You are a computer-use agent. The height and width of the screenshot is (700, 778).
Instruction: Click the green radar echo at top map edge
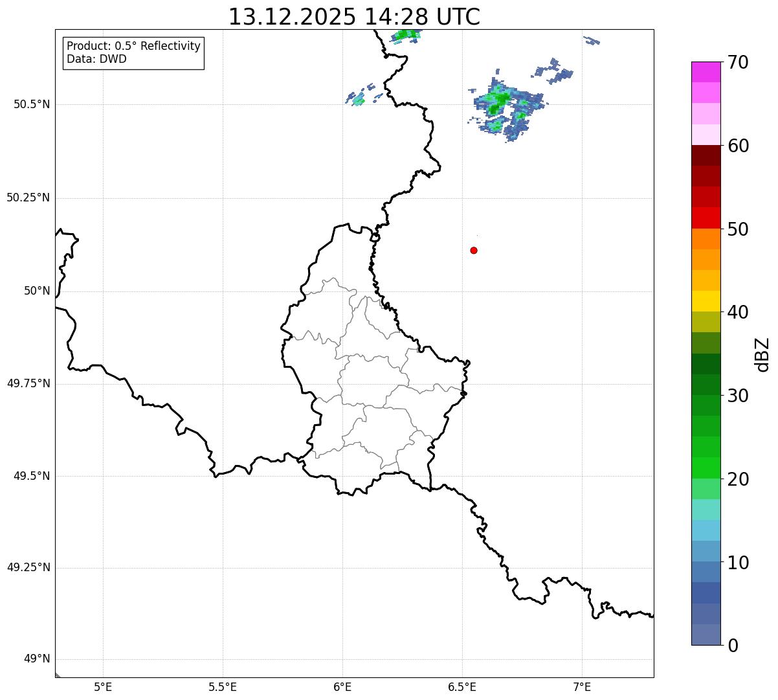pyautogui.click(x=406, y=34)
